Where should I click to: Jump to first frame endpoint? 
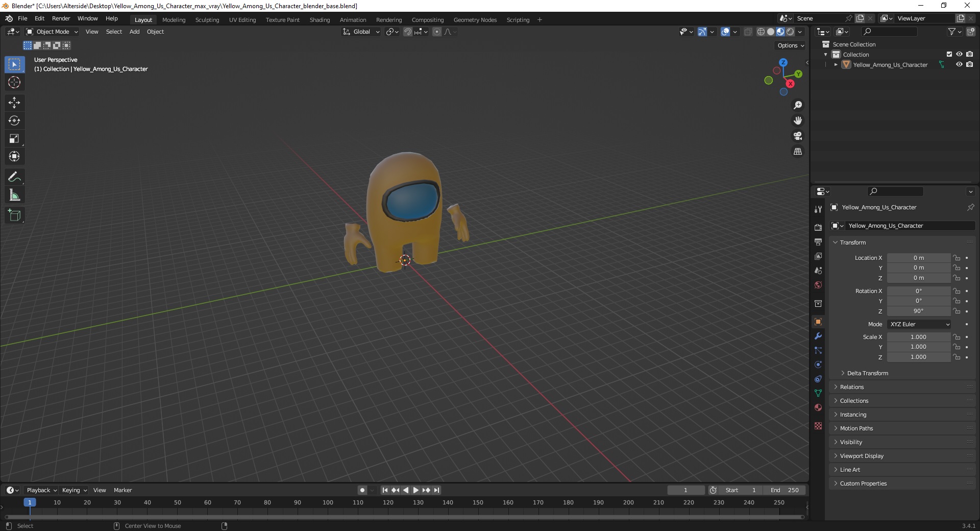(385, 490)
